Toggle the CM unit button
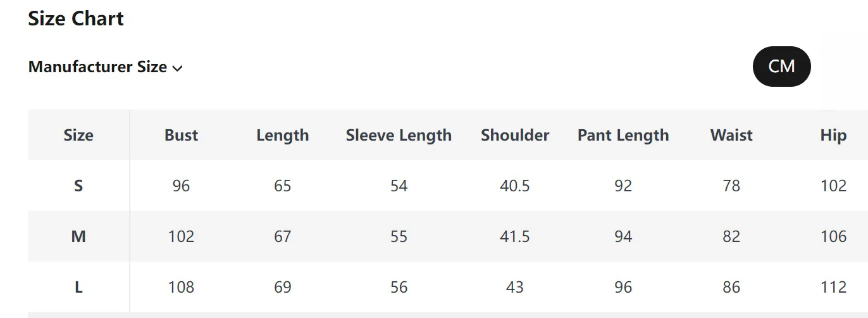 pos(781,66)
